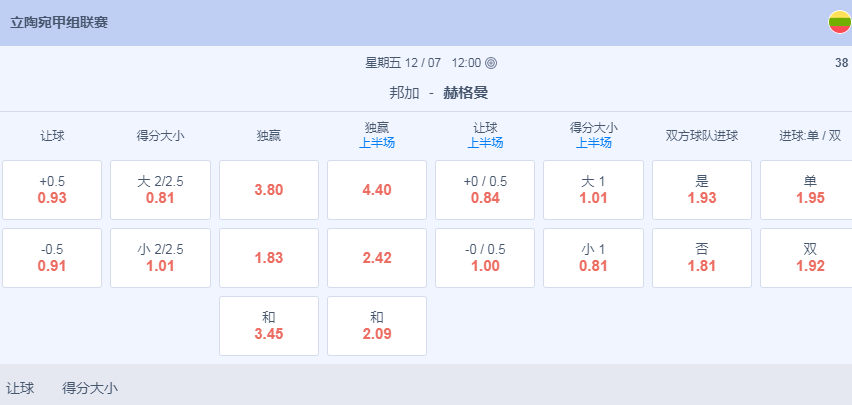
Task: Switch to the bottom 得分大小 tab
Action: (89, 388)
